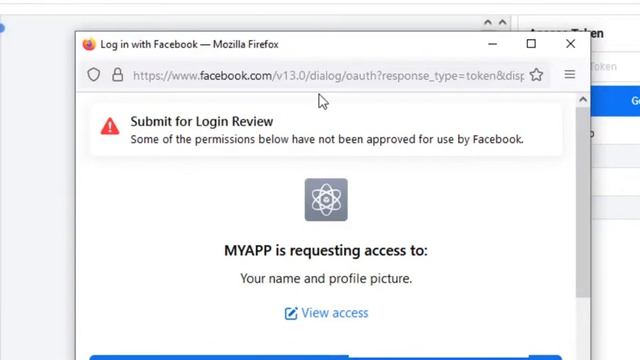Click the Firefox logo in title bar
Viewport: 640px width, 360px height.
tap(89, 44)
